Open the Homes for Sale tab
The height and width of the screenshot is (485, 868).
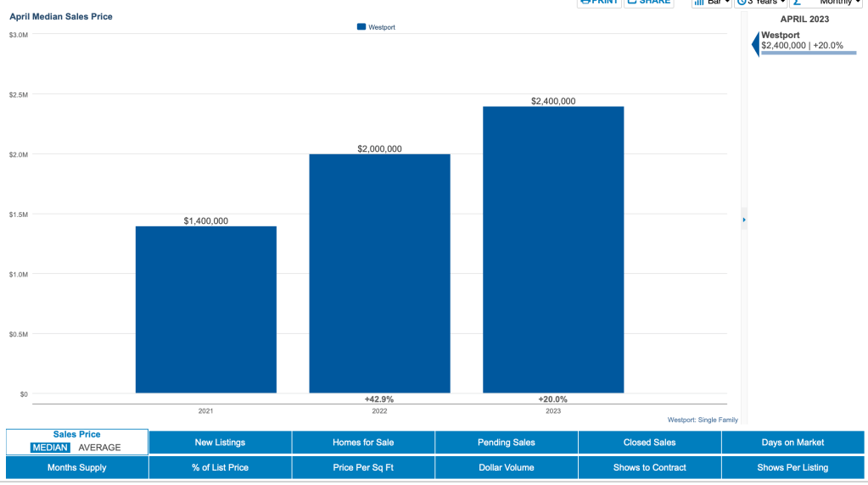tap(363, 443)
